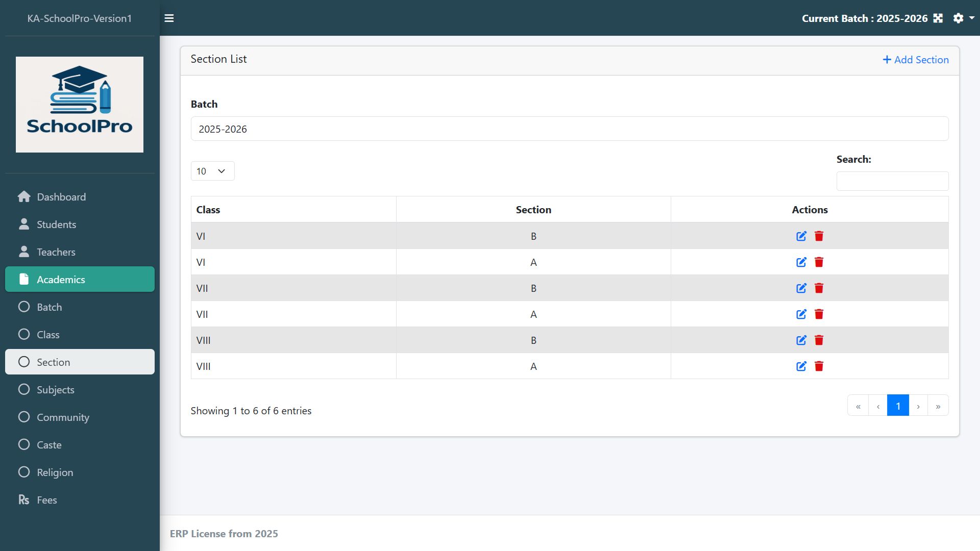The image size is (980, 551).
Task: Open Subjects submenu item
Action: pyautogui.click(x=55, y=390)
